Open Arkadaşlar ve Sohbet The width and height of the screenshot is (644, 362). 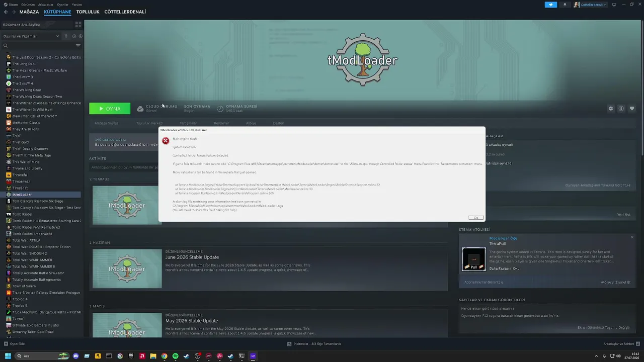pos(621,344)
